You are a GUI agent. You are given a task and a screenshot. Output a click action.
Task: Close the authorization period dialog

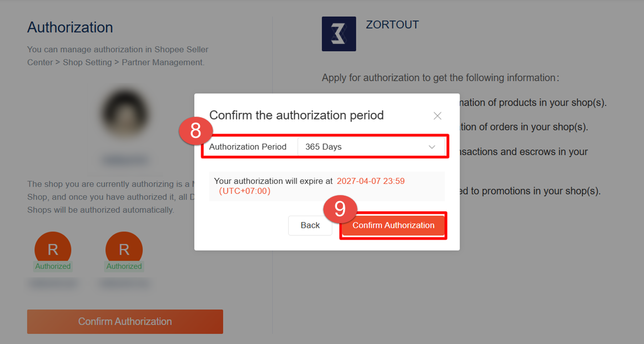click(437, 116)
